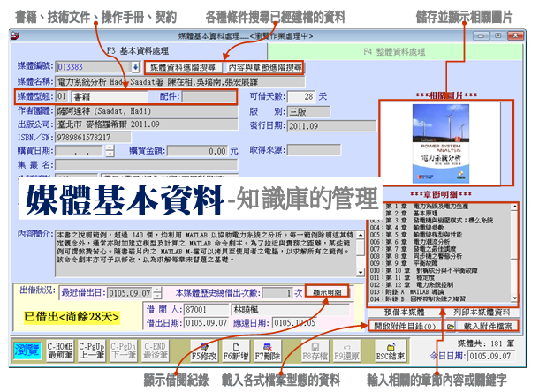Click the F7刪除 delete button
539x392 pixels.
click(x=268, y=351)
